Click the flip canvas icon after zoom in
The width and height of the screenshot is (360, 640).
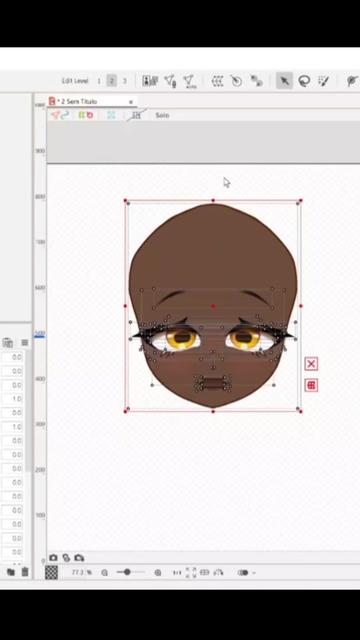177,573
